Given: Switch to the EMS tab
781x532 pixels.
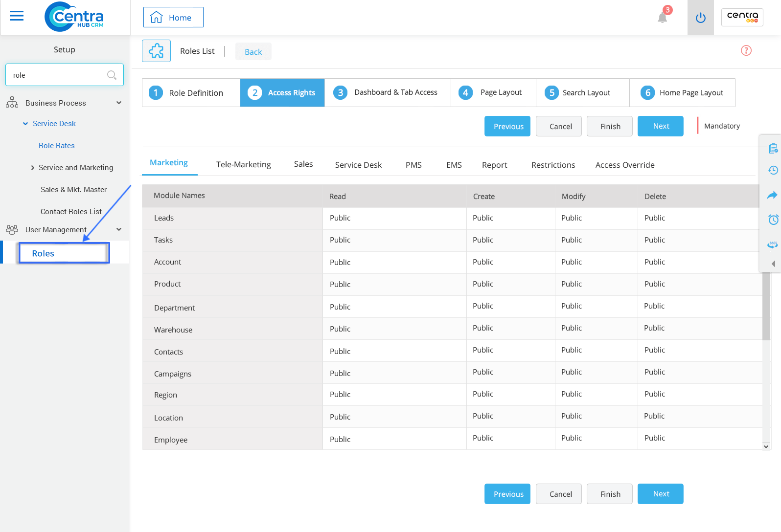Looking at the screenshot, I should 454,165.
